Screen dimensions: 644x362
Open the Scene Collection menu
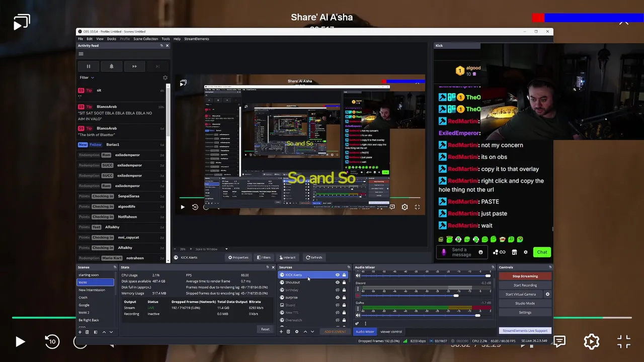(x=146, y=39)
